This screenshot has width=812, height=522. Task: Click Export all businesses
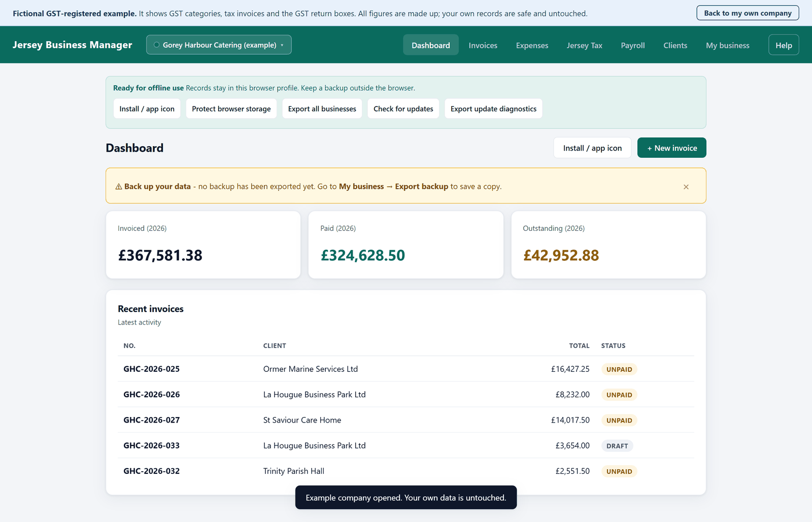click(322, 109)
